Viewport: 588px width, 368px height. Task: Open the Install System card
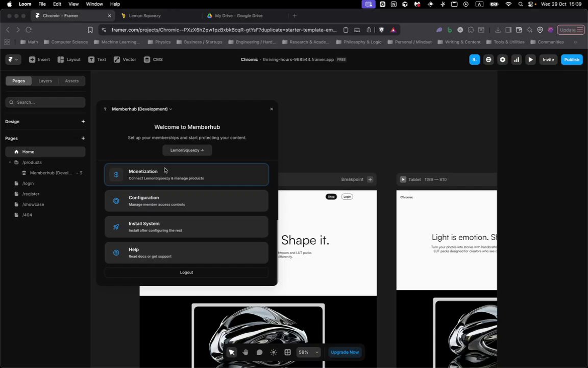point(186,226)
